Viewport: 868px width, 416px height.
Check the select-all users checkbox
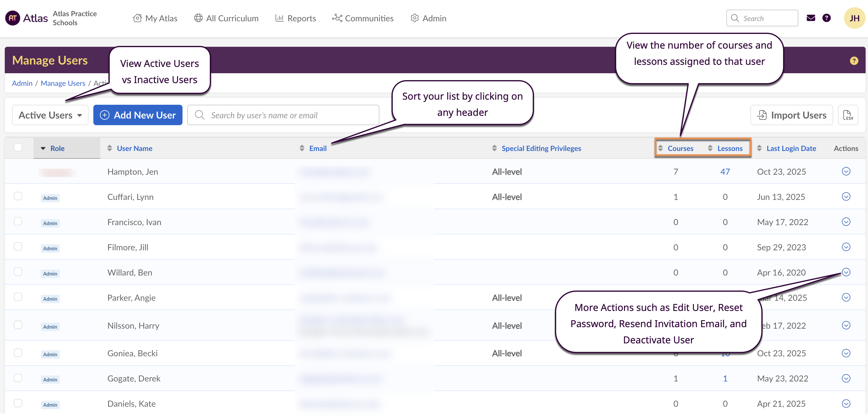(x=18, y=148)
